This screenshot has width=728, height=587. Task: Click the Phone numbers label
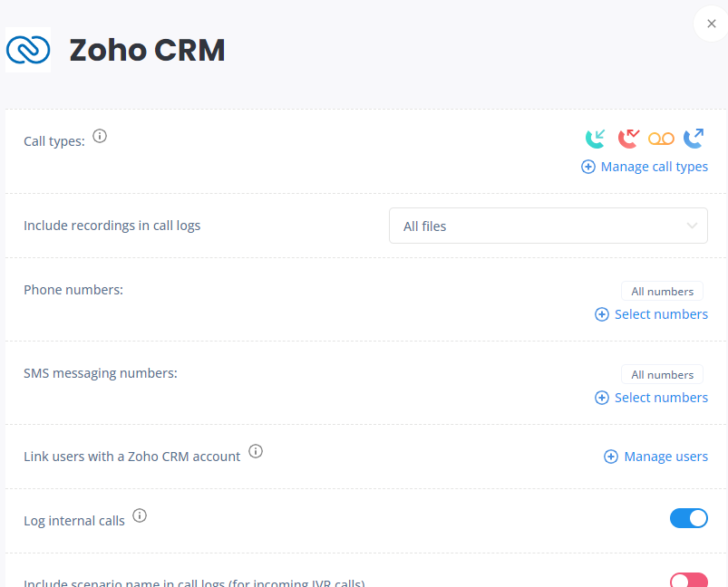click(73, 290)
